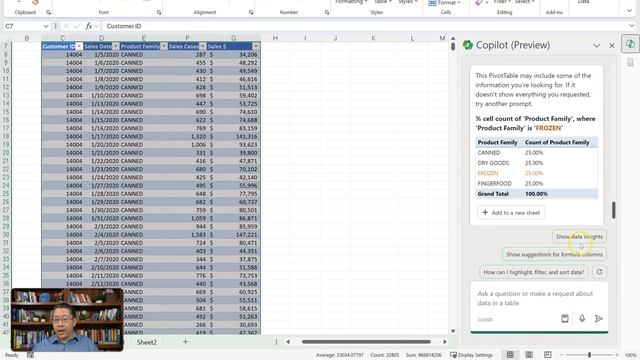Click FINGERFOOD row in pivot preview
Viewport: 640px width, 360px height.
click(536, 183)
